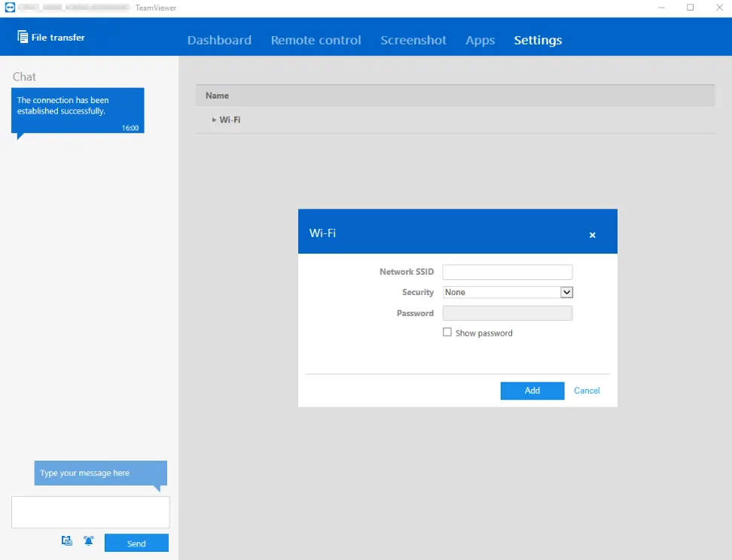Click the Add button
Viewport: 732px width, 560px height.
[x=532, y=391]
